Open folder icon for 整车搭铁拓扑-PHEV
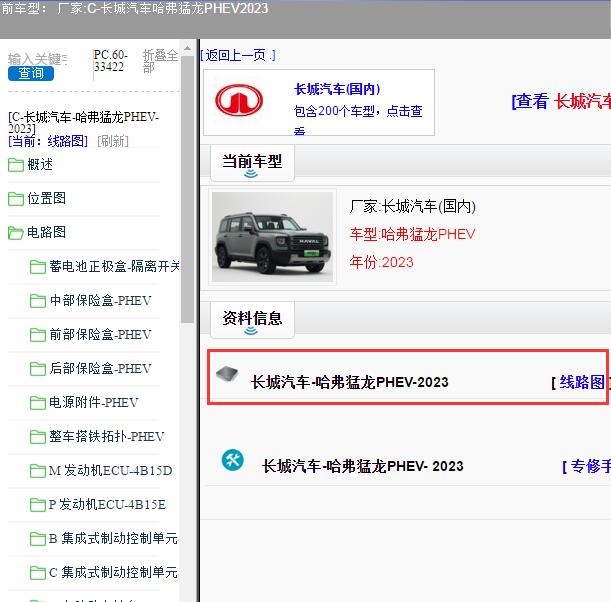 click(38, 437)
